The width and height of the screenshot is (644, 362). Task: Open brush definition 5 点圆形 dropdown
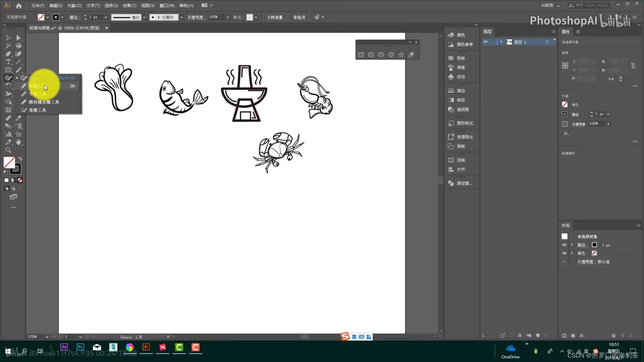click(181, 17)
